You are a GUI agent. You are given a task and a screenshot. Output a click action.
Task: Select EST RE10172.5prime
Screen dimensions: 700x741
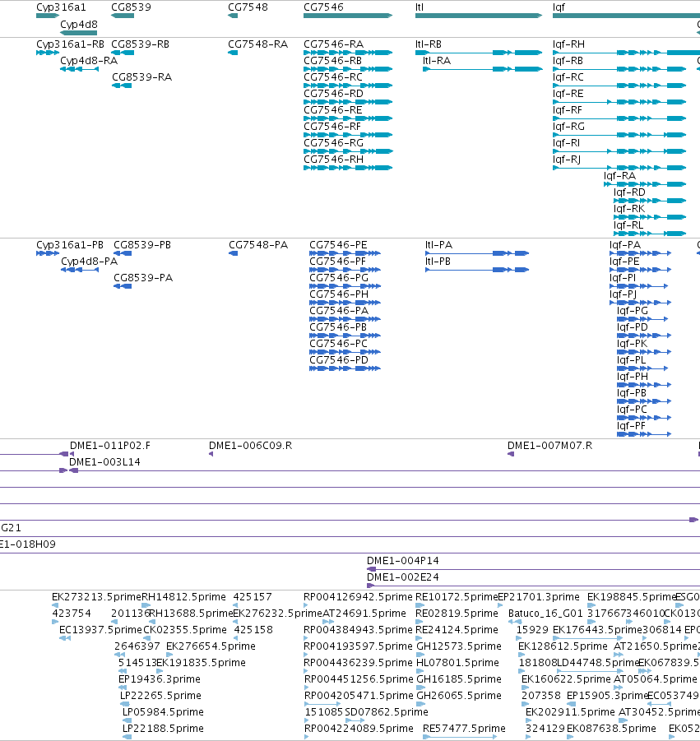(420, 605)
